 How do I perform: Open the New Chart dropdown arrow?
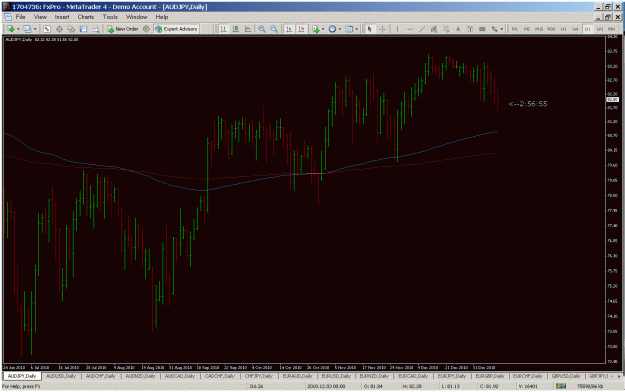[x=18, y=29]
